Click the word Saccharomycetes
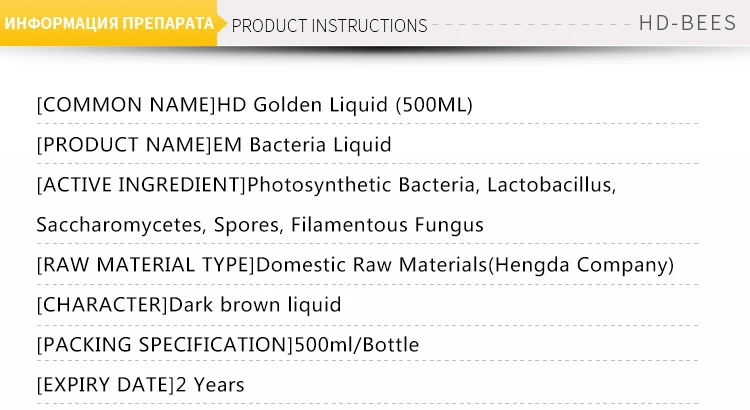Image resolution: width=750 pixels, height=410 pixels. coord(119,225)
